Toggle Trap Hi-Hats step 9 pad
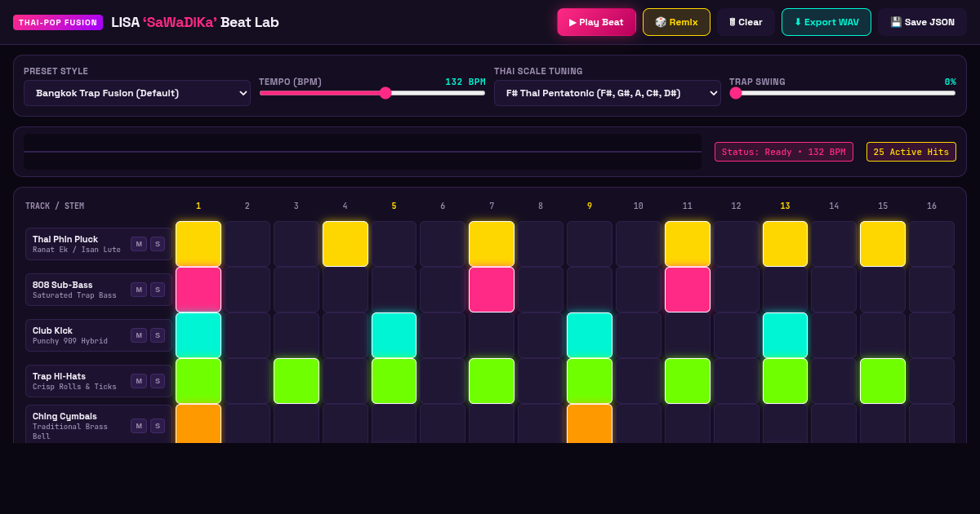Image resolution: width=980 pixels, height=514 pixels. [x=590, y=381]
